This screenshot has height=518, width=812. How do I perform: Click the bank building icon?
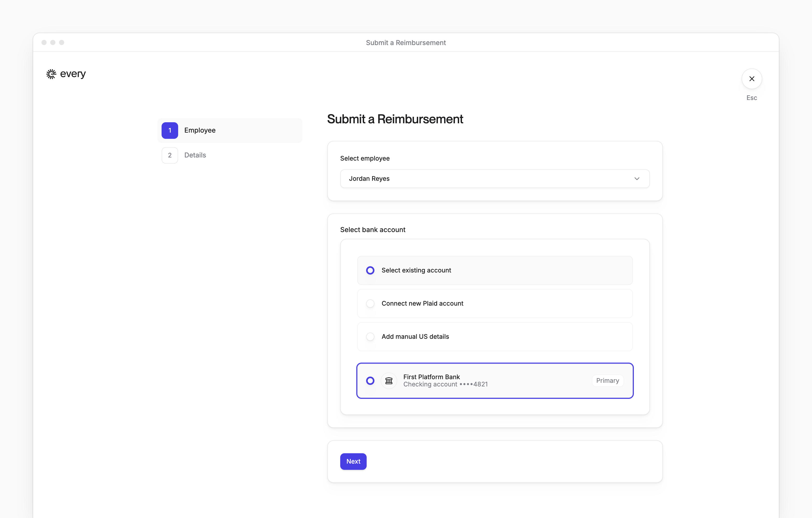[x=389, y=381]
